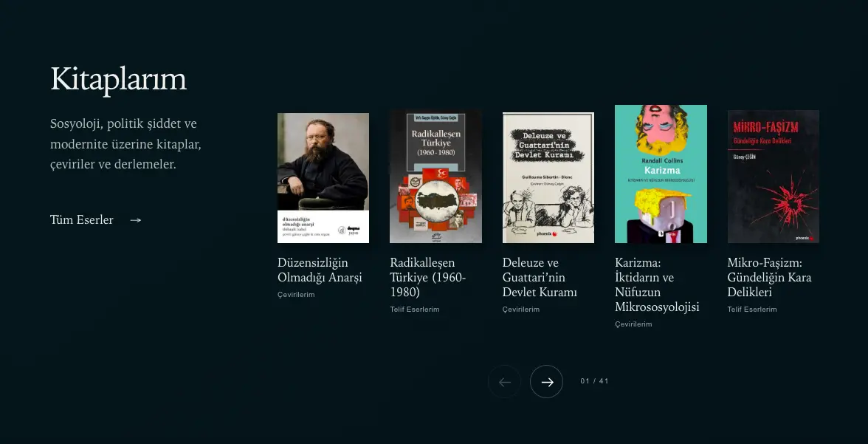Select the Deleuze ve Guattari'nin Devlet Kuramı cover
The image size is (868, 444).
tap(548, 177)
